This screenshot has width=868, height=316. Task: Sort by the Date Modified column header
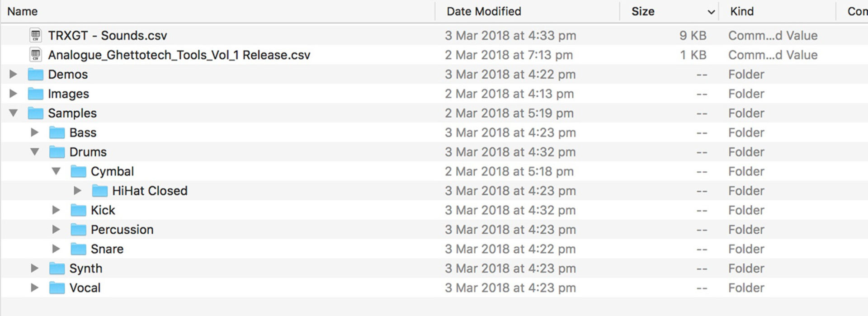(x=484, y=11)
